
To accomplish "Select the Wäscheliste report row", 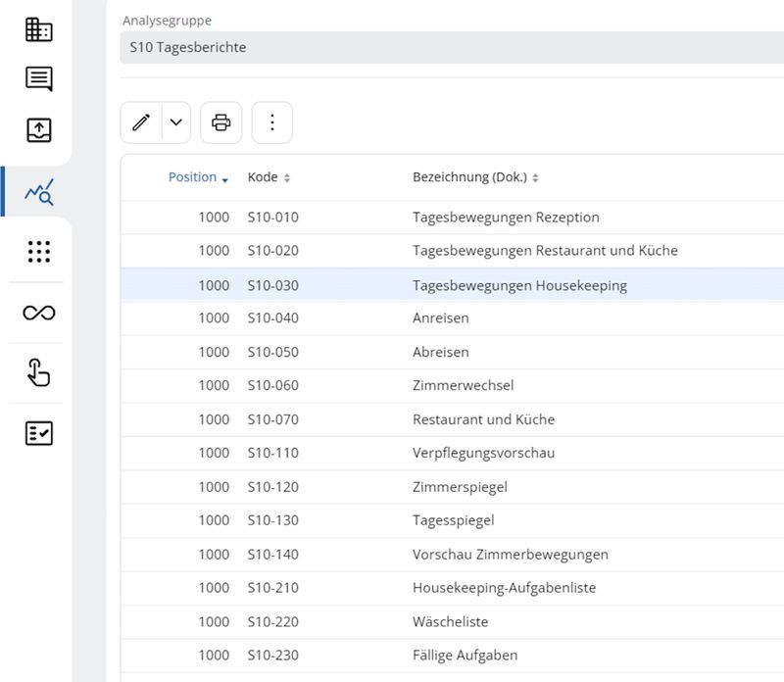I will (x=450, y=621).
